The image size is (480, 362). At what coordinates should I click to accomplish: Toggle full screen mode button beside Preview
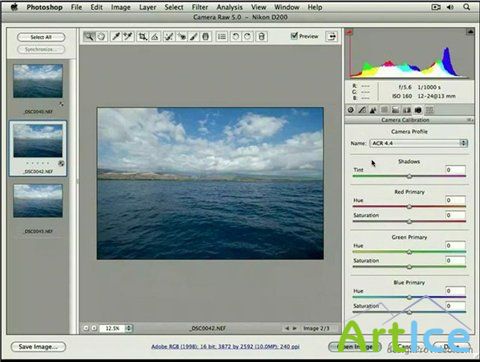(332, 36)
